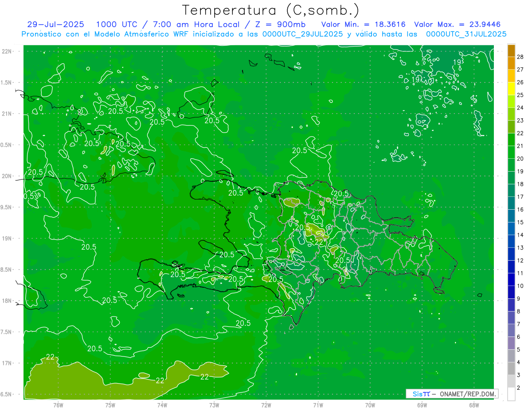The width and height of the screenshot is (532, 411).
Task: Select validity stamp '0000UTC_31JUL2025'
Action: click(x=466, y=34)
